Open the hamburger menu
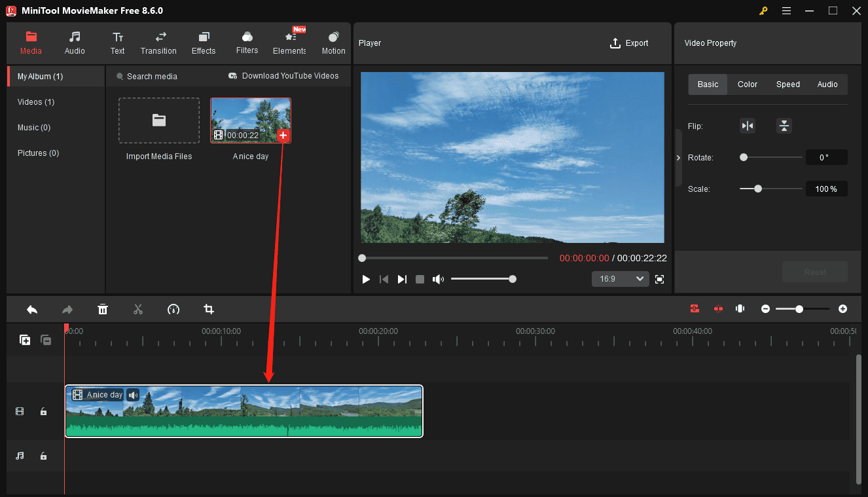The image size is (868, 497). 786,10
